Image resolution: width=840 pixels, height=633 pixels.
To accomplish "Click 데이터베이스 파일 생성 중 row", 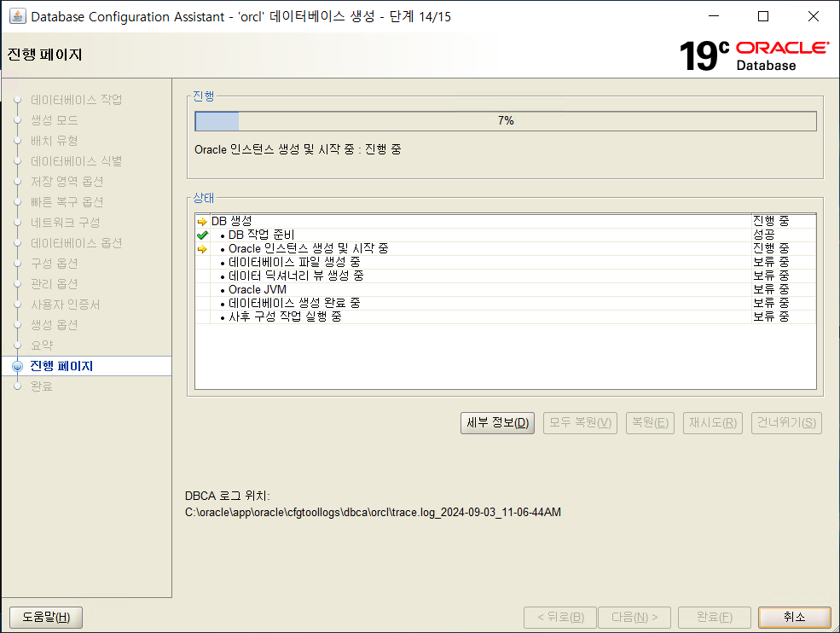I will tap(505, 262).
